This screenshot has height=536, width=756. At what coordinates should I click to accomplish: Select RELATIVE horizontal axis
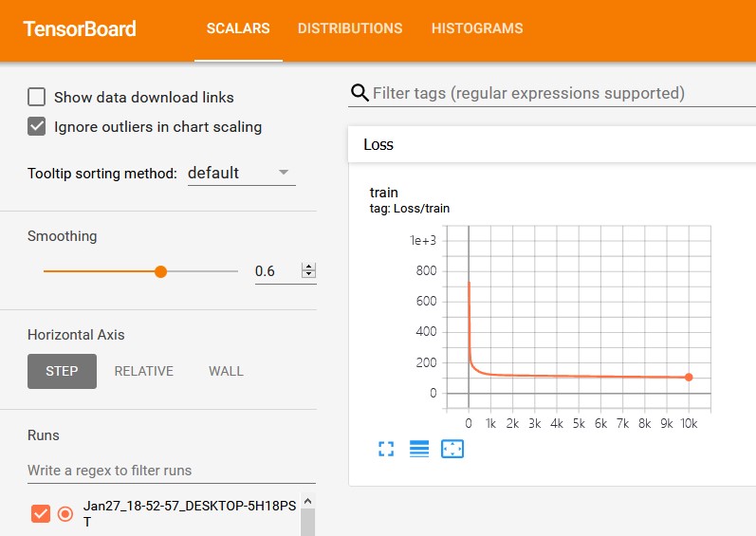[143, 371]
